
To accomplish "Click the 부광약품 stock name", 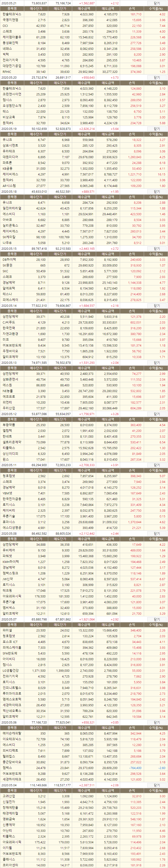I will (9, 425).
